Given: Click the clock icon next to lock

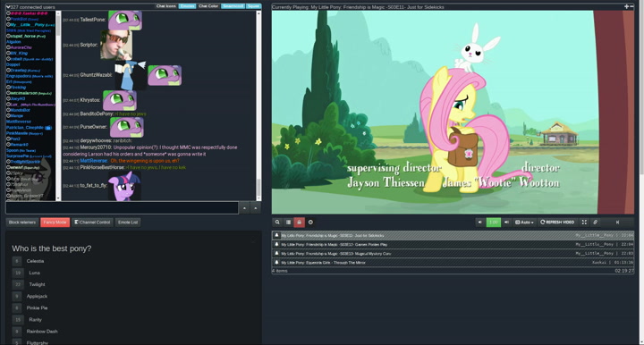Looking at the screenshot, I should coord(310,223).
